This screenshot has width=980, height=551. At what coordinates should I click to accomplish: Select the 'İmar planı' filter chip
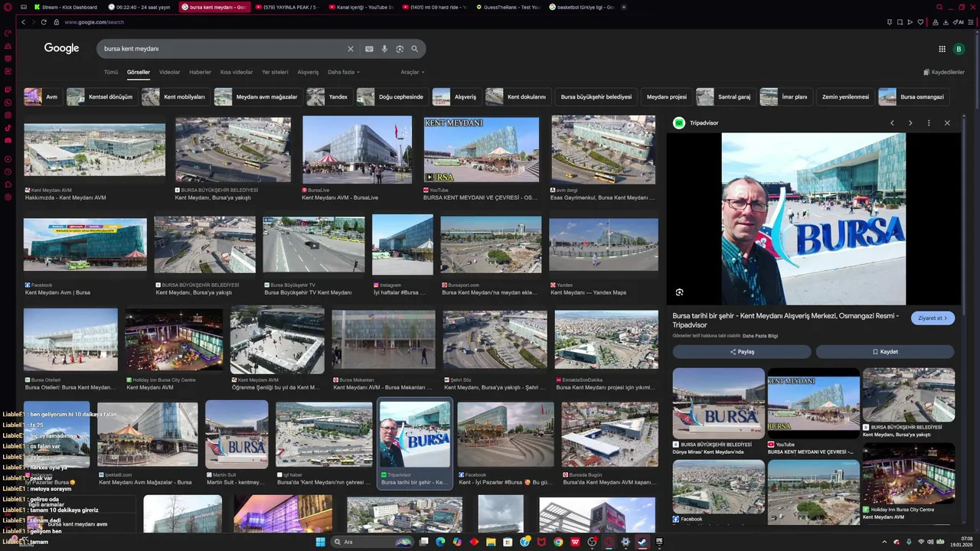pos(786,97)
